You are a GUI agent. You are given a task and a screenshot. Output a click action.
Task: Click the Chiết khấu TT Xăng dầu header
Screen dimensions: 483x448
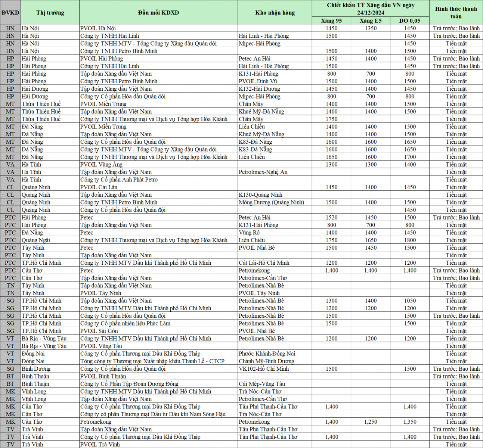(371, 9)
